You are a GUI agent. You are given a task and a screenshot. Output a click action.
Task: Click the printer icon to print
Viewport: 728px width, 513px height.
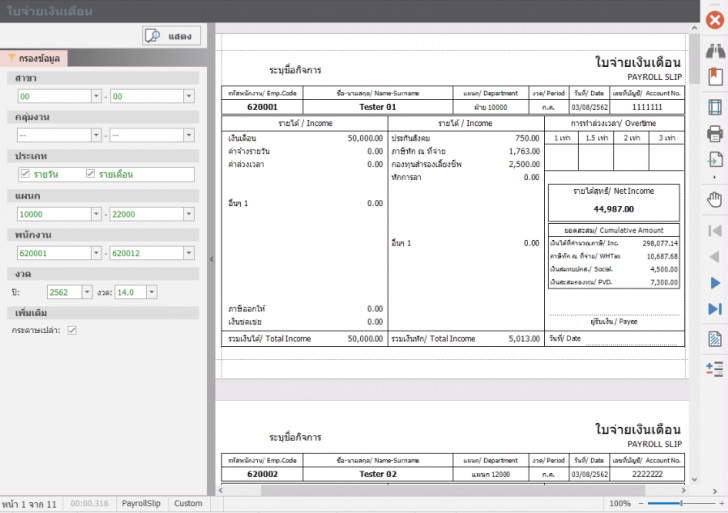[x=714, y=134]
